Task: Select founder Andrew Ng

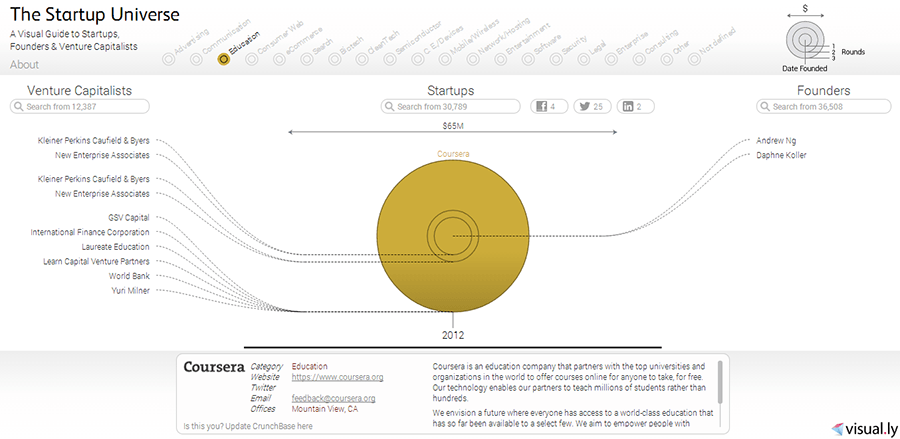Action: pyautogui.click(x=776, y=141)
